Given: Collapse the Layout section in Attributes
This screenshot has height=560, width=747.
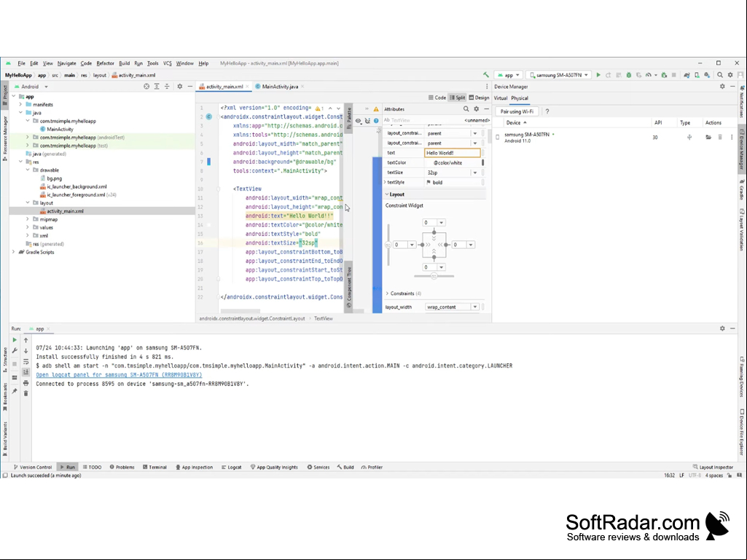Looking at the screenshot, I should tap(387, 194).
